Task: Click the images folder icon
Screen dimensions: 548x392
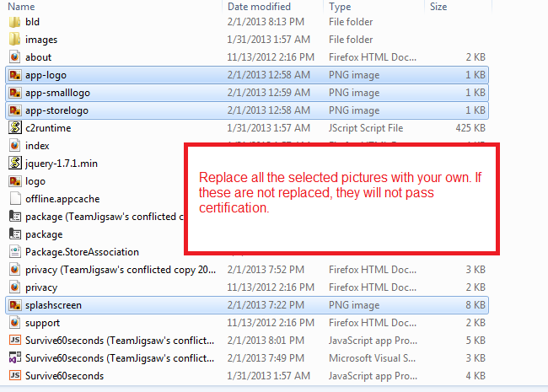Action: click(14, 39)
